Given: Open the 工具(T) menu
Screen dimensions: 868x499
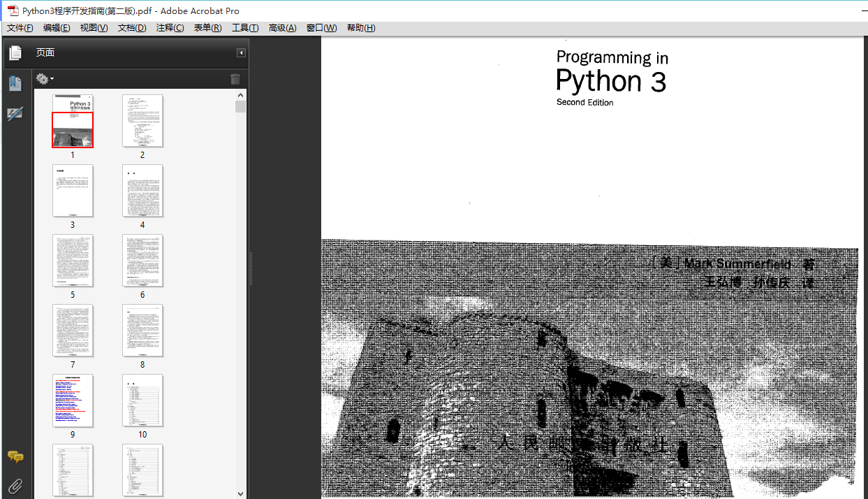Looking at the screenshot, I should [245, 28].
